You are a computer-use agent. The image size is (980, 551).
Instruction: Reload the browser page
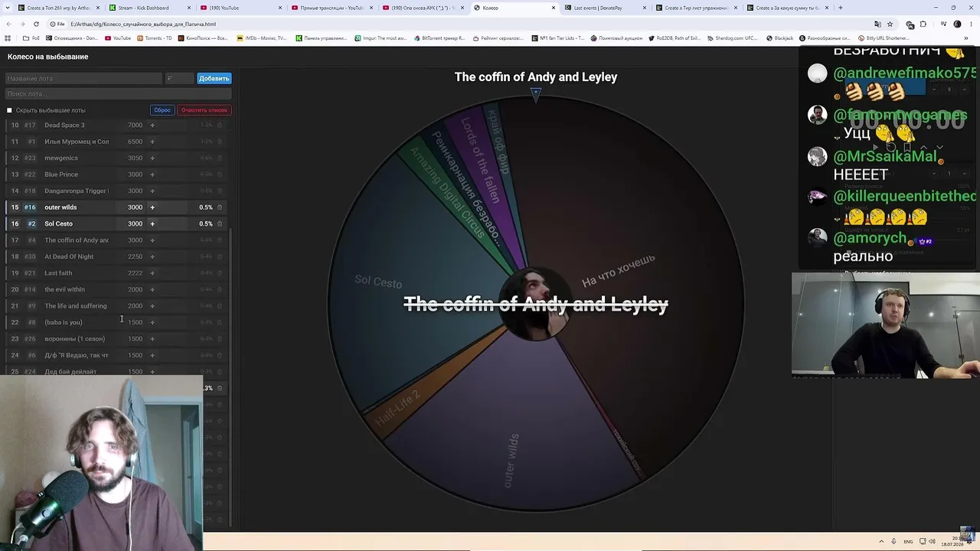(36, 24)
